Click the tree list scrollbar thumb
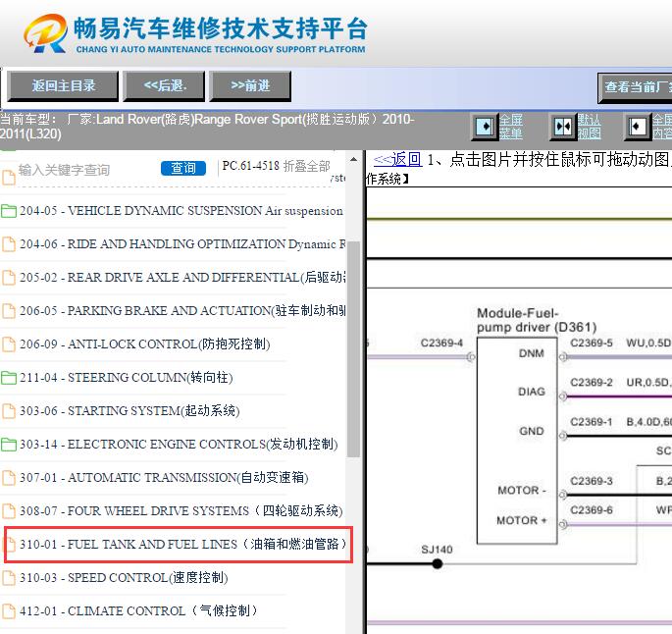The image size is (672, 634). [x=353, y=349]
